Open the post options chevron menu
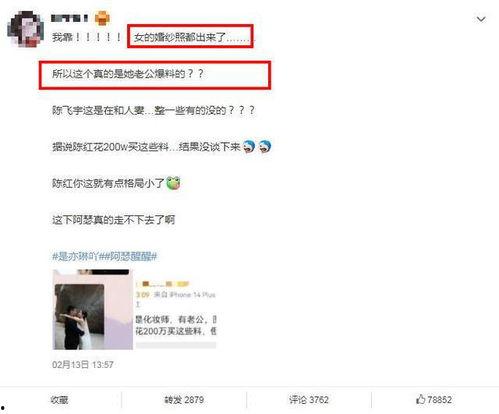The image size is (499, 414). (x=481, y=19)
